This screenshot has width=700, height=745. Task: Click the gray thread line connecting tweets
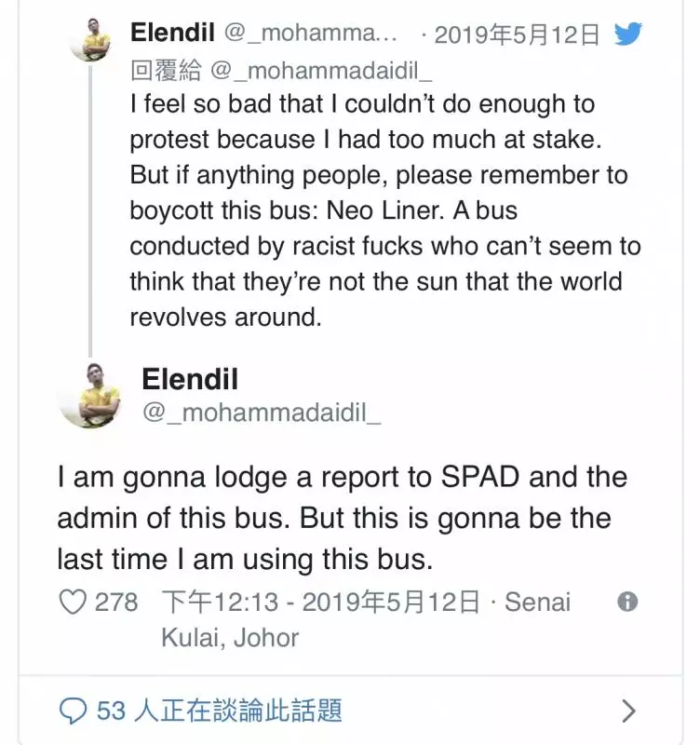tap(90, 211)
